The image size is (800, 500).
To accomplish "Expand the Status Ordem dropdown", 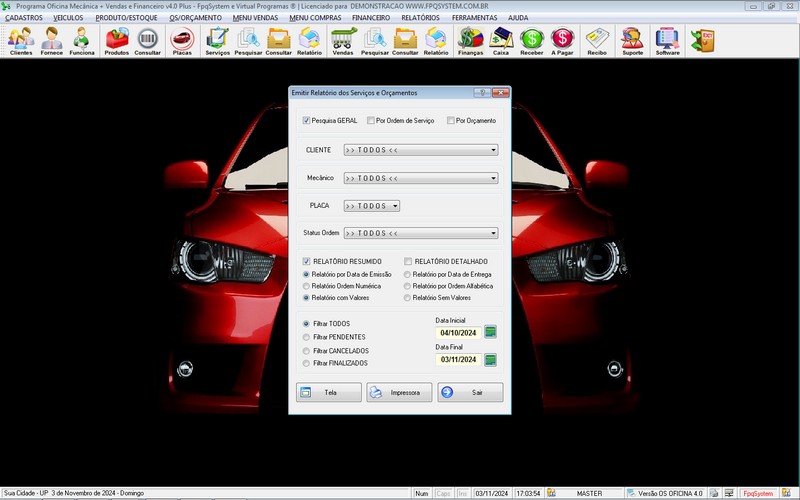I will coord(494,233).
